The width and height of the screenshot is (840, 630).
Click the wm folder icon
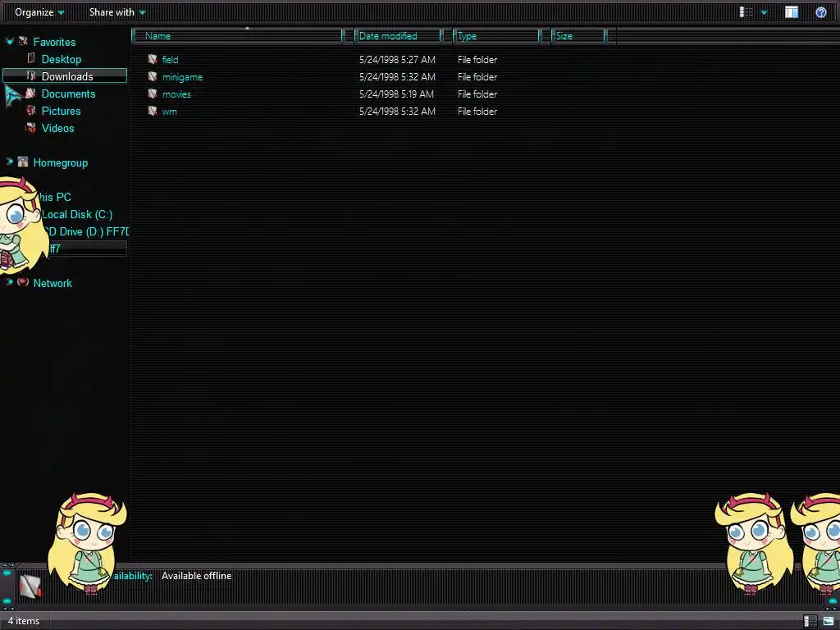153,111
